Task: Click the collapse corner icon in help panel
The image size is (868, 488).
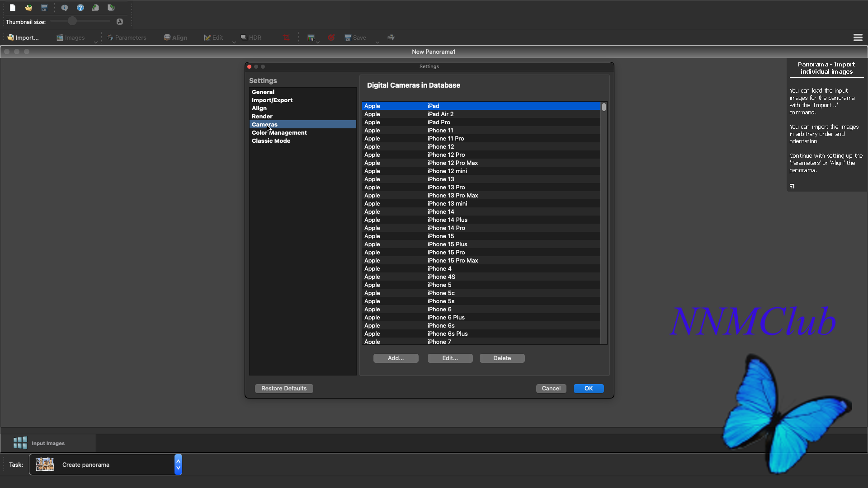Action: point(792,186)
